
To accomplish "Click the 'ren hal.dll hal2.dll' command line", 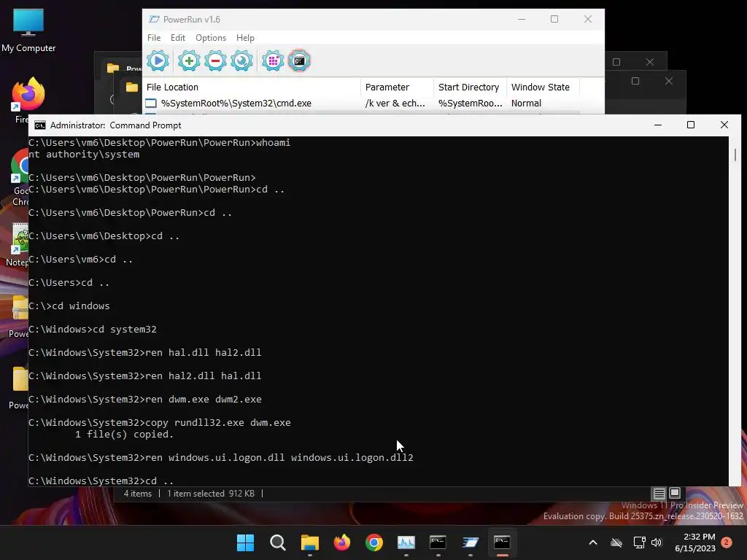I will (145, 352).
